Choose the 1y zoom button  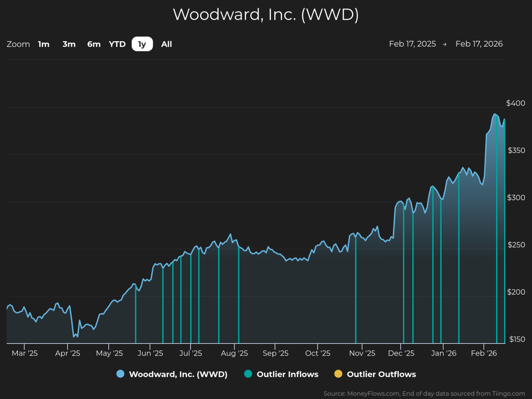tap(142, 44)
